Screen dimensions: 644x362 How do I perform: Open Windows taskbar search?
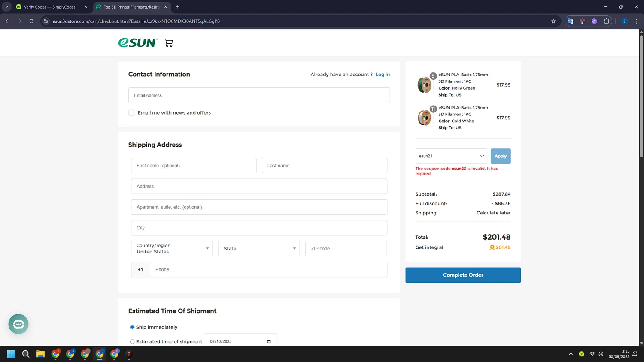tap(26, 354)
